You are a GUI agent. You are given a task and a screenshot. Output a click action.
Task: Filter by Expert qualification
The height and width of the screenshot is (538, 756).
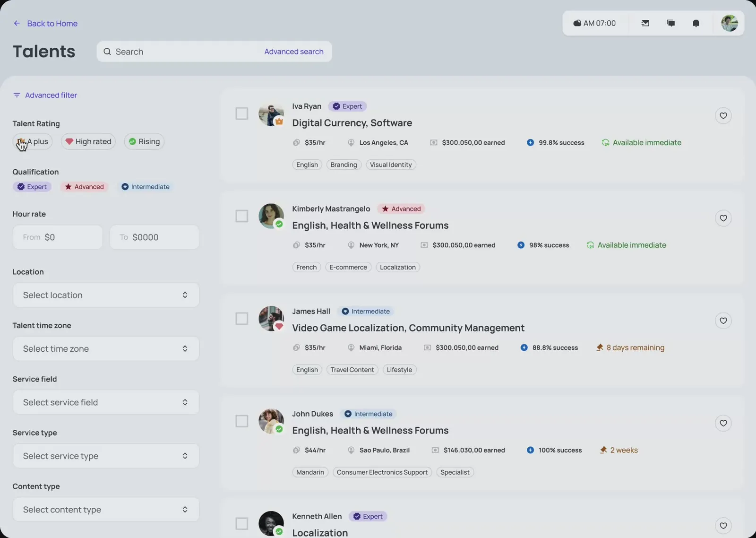click(x=32, y=187)
